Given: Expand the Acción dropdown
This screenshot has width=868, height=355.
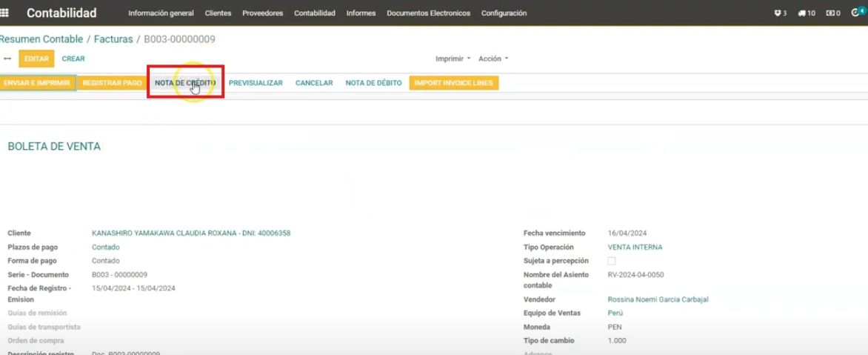Looking at the screenshot, I should (493, 59).
